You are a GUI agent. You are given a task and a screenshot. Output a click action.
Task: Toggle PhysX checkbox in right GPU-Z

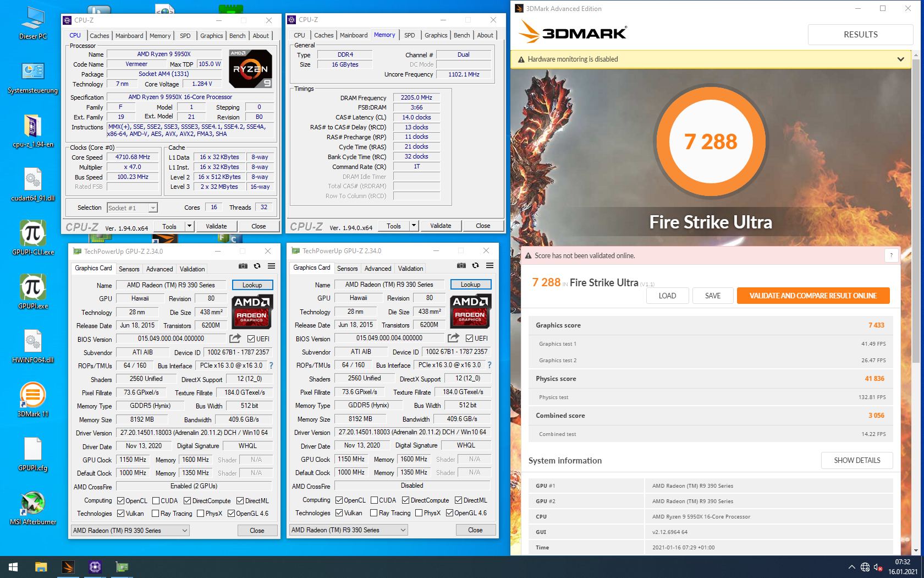tap(419, 513)
